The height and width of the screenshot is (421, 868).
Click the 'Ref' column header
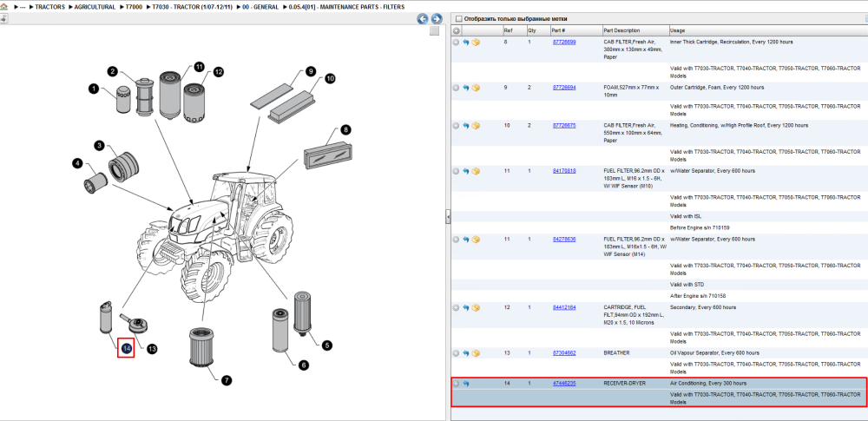pos(514,30)
